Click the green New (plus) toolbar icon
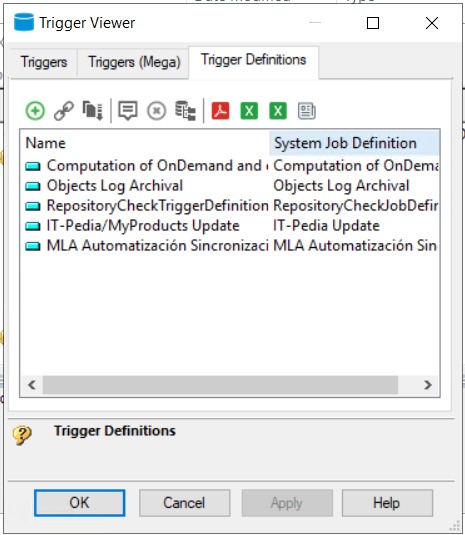 [x=35, y=111]
